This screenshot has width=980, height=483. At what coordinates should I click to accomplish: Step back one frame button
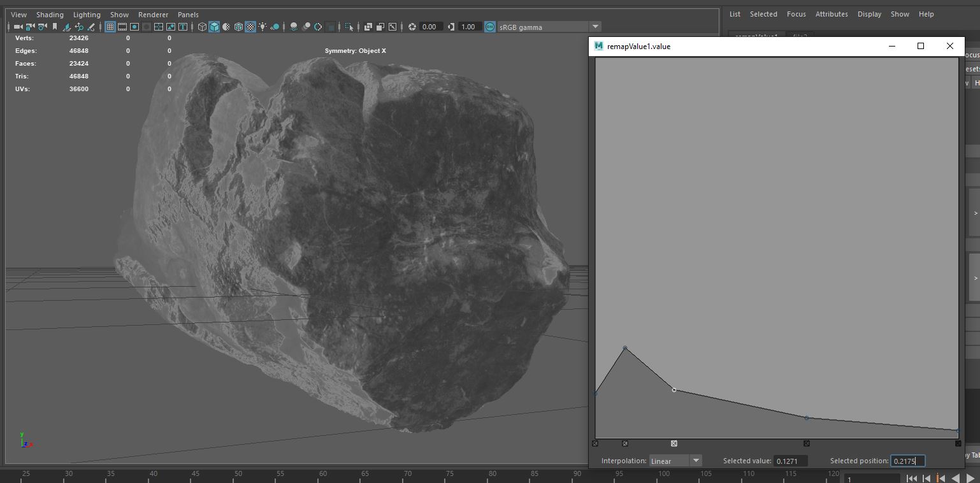point(926,479)
